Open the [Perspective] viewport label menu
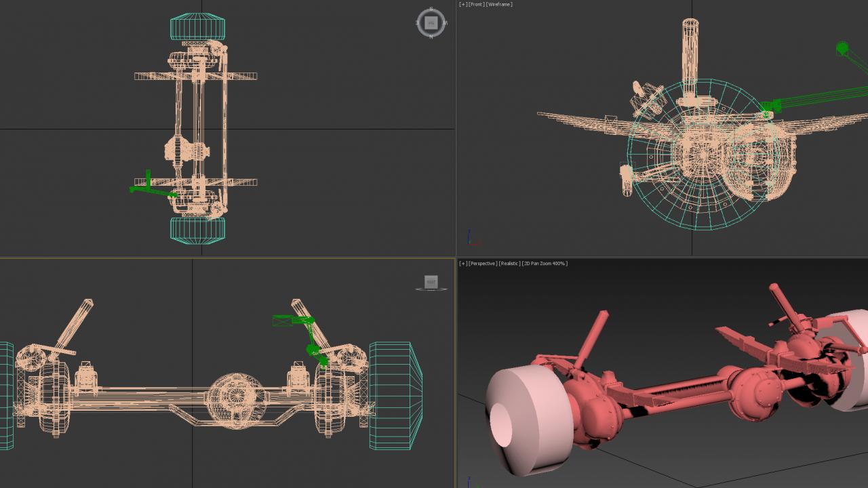This screenshot has height=488, width=868. click(483, 264)
